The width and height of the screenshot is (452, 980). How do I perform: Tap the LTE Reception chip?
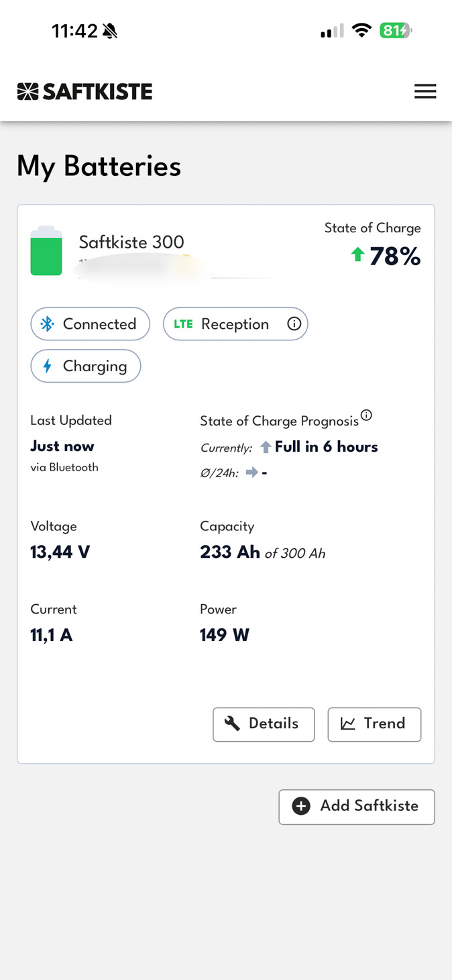(x=235, y=324)
